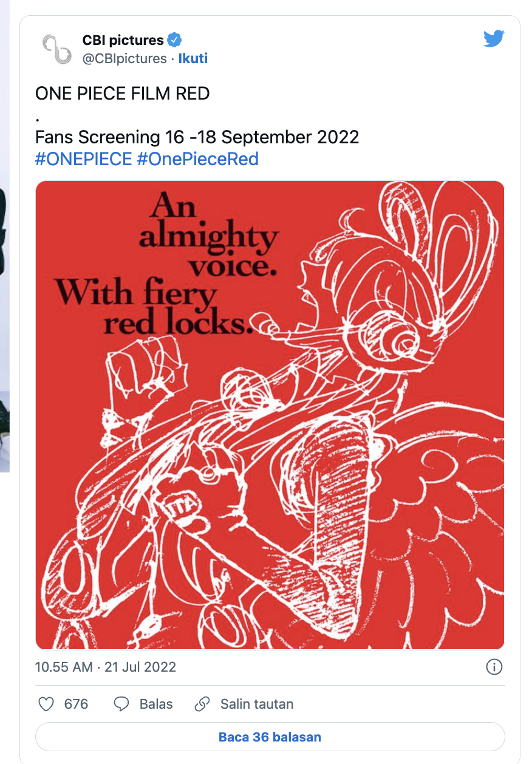Viewport: 532px width, 764px height.
Task: Click Ikuti to follow the account
Action: [x=193, y=58]
